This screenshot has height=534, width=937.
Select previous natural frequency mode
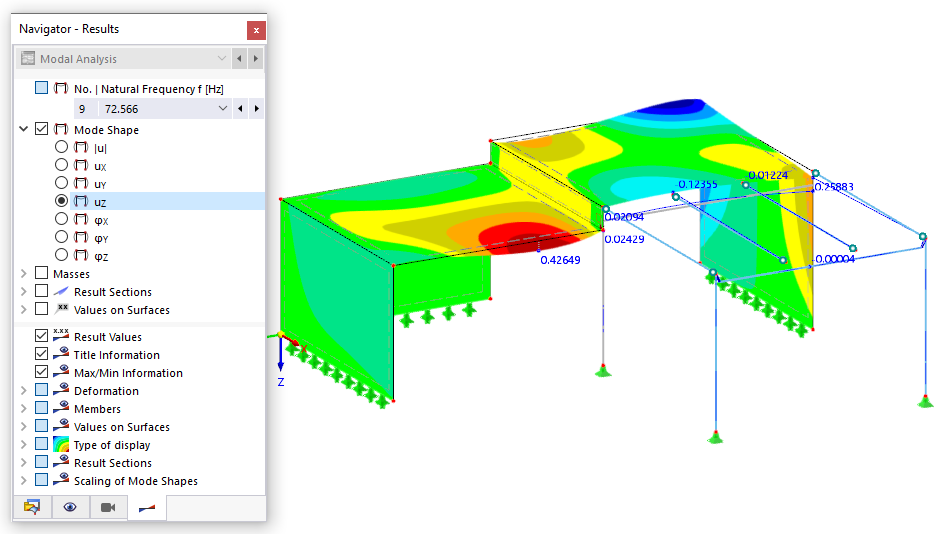click(x=240, y=109)
